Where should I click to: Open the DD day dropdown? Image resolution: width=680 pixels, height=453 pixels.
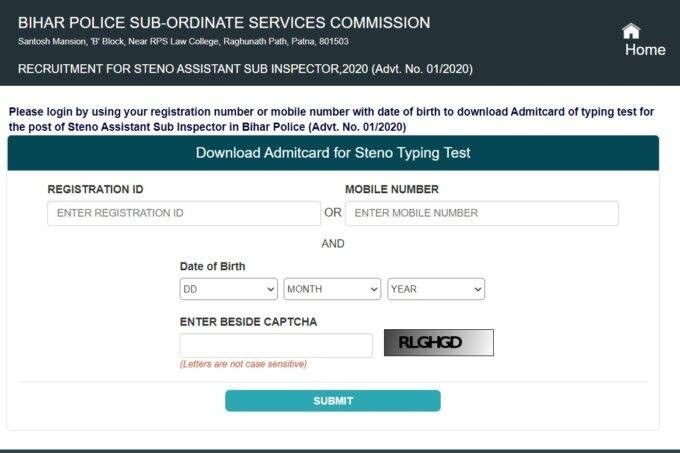pyautogui.click(x=229, y=289)
